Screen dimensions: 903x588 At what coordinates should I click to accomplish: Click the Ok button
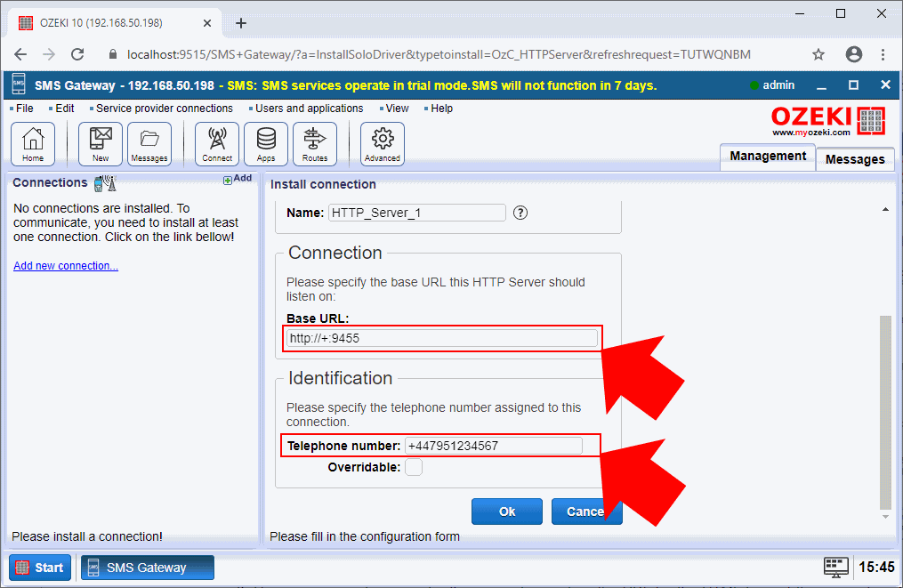[x=507, y=511]
